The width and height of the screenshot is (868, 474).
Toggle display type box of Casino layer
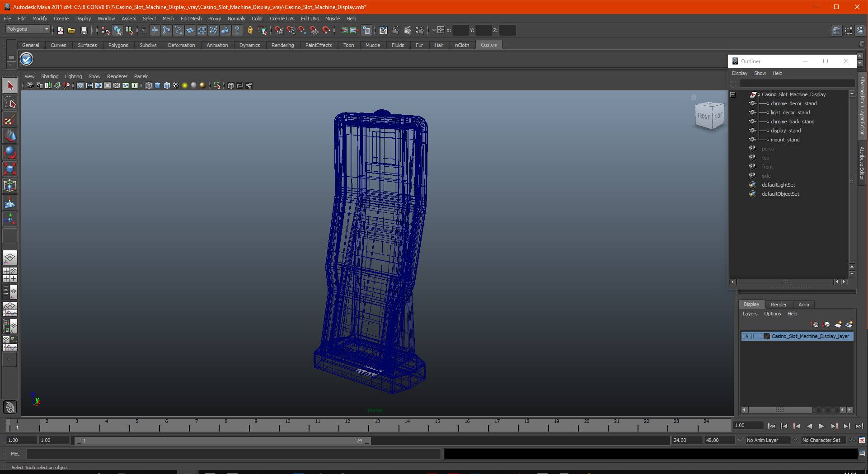click(x=758, y=336)
